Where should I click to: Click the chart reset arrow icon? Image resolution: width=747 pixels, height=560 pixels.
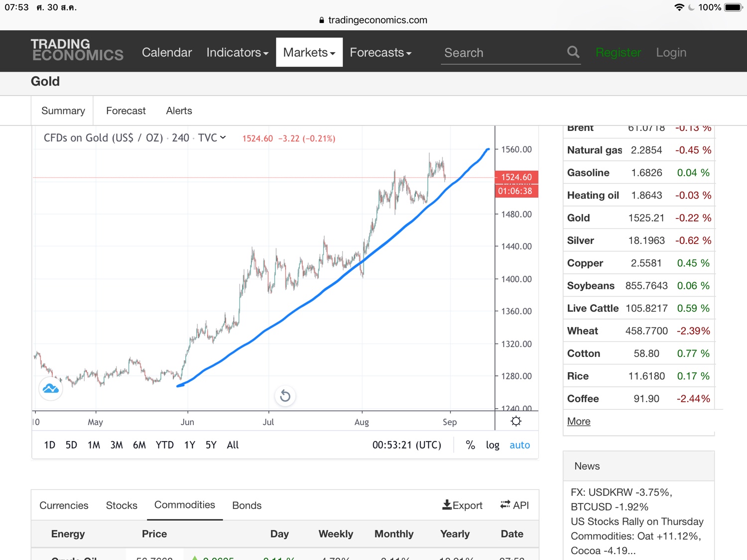click(285, 396)
